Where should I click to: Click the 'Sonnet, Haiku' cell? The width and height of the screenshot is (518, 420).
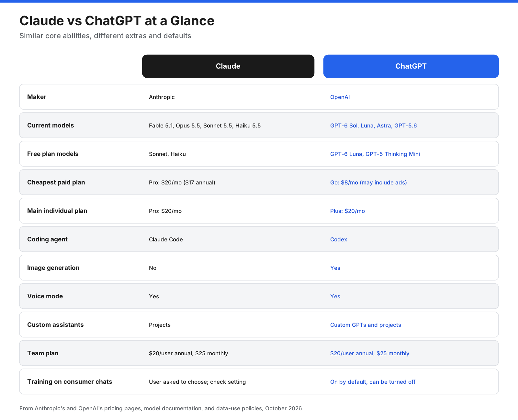167,154
